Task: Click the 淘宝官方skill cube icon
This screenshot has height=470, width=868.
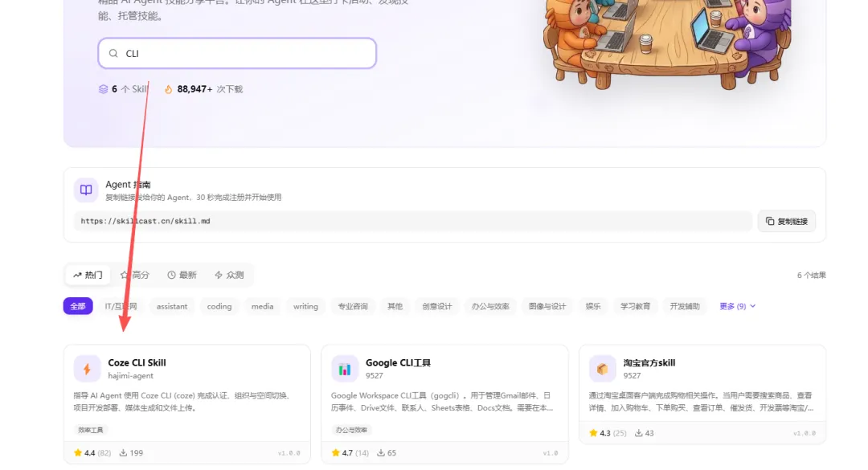Action: 603,369
